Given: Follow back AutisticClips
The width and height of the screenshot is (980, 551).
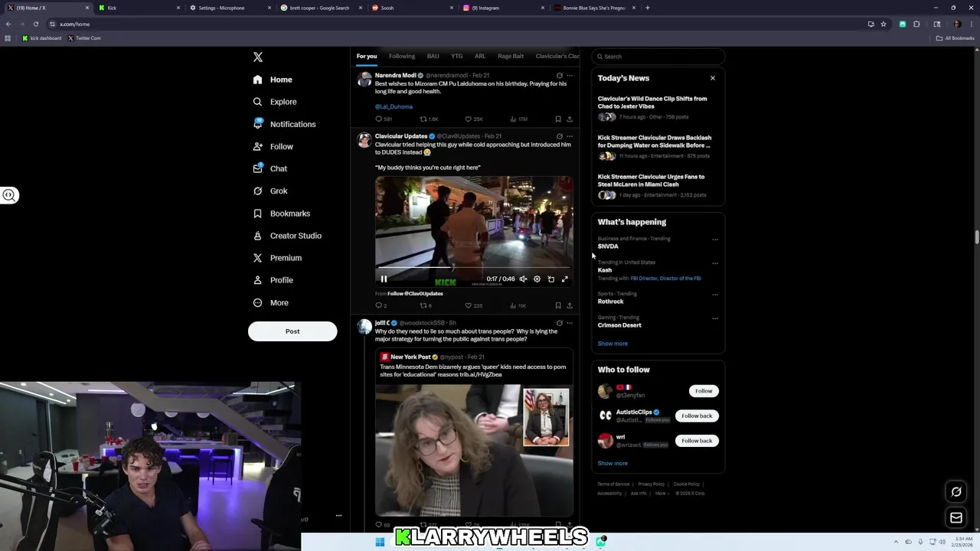Looking at the screenshot, I should (697, 416).
